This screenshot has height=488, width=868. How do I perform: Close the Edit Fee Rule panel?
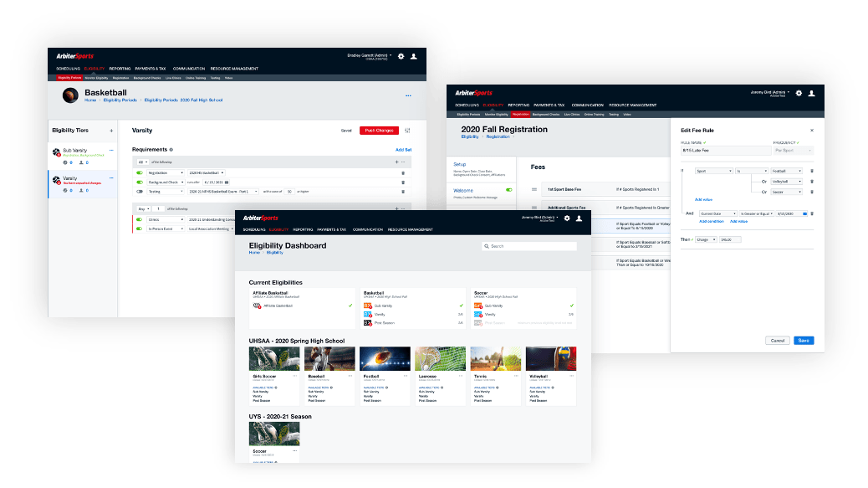(812, 131)
